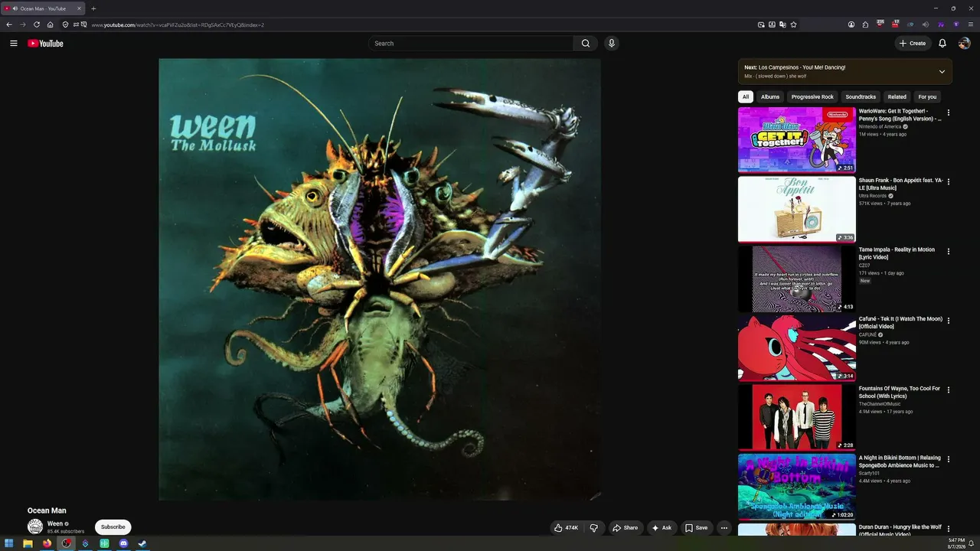
Task: Click the search magnifier button
Action: pos(586,44)
